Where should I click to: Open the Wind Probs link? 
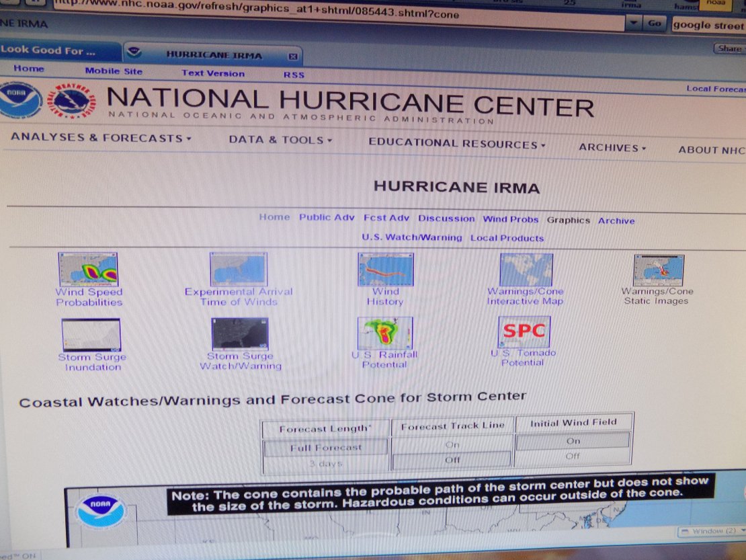click(511, 219)
